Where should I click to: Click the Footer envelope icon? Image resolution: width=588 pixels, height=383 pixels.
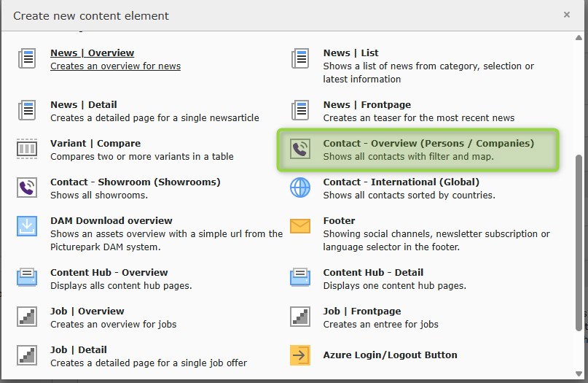(300, 226)
